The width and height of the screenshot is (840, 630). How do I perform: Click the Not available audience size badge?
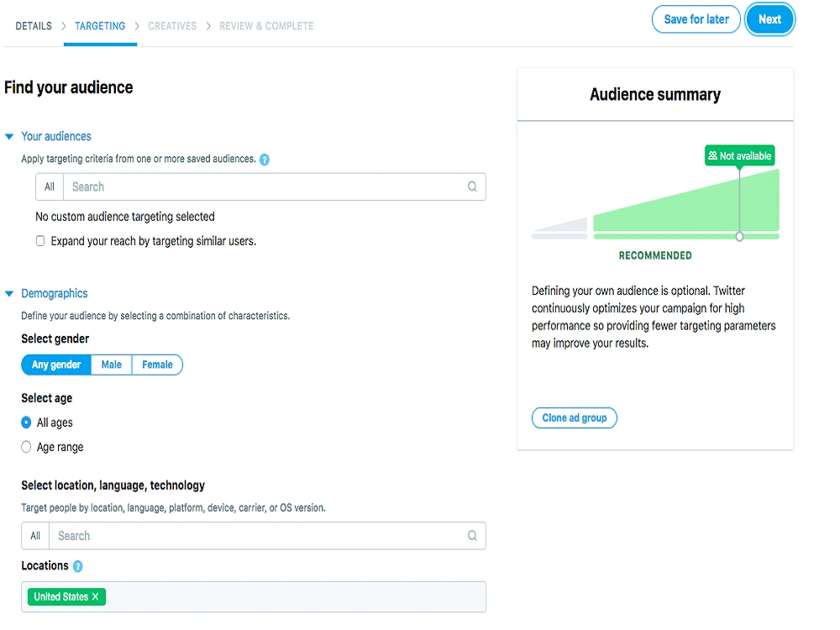[738, 155]
